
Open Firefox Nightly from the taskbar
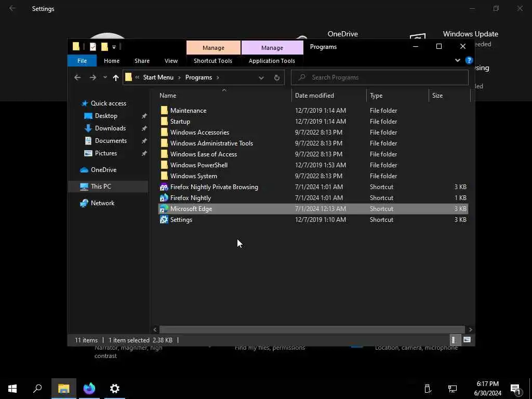click(x=89, y=389)
